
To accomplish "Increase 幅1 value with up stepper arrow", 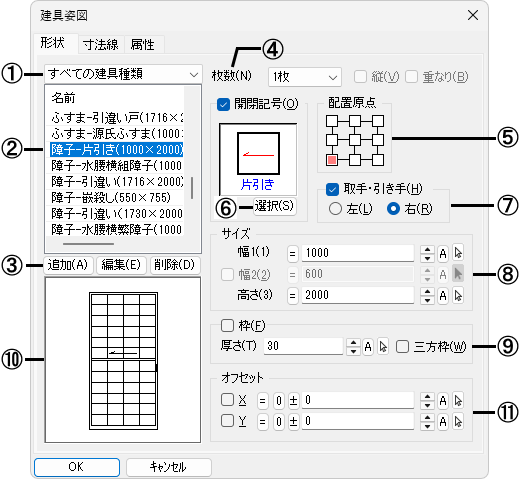I will click(x=427, y=249).
